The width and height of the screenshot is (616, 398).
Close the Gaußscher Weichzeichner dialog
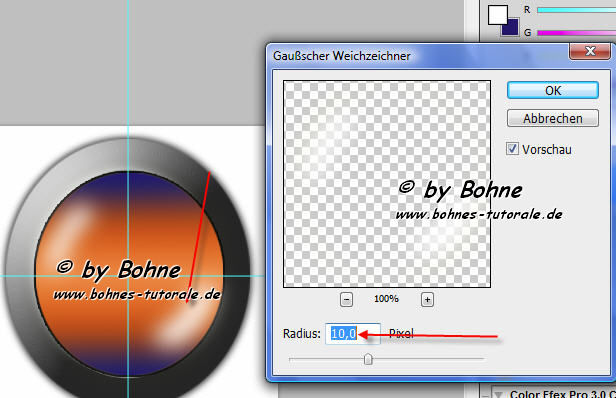590,51
